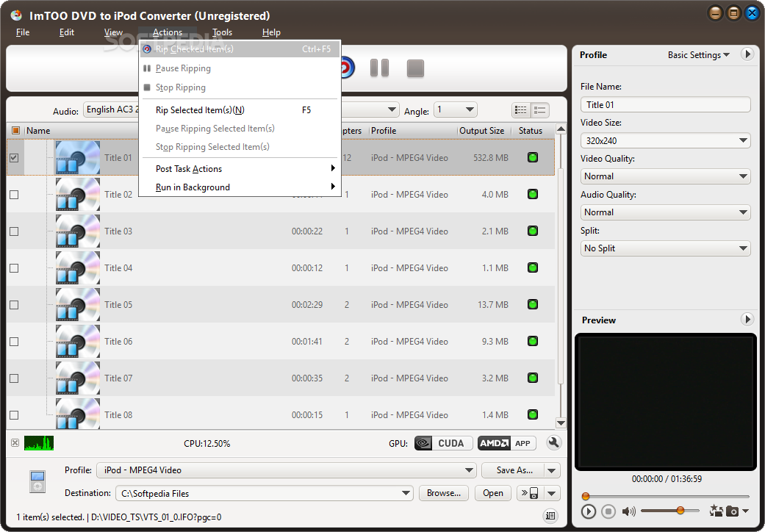
Task: Sort by the Profile column header
Action: [x=413, y=130]
